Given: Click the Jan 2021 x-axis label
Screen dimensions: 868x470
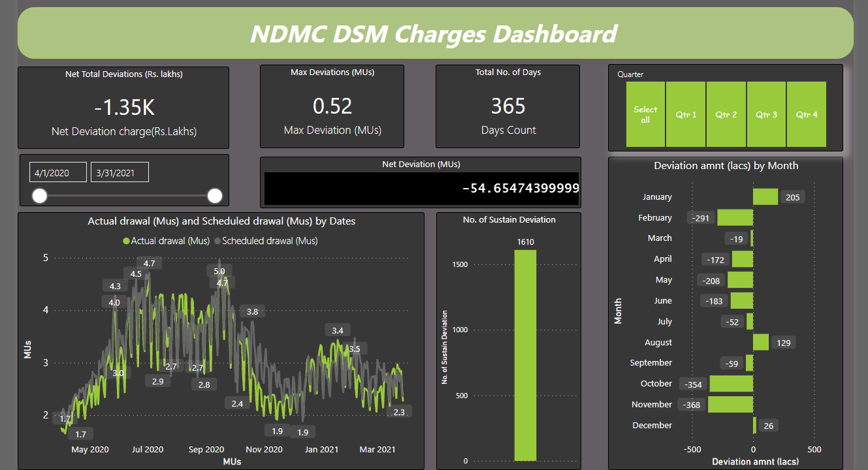Looking at the screenshot, I should tap(322, 449).
